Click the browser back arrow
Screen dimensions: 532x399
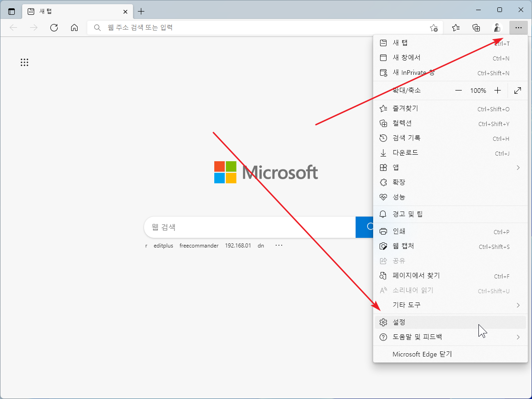click(13, 28)
